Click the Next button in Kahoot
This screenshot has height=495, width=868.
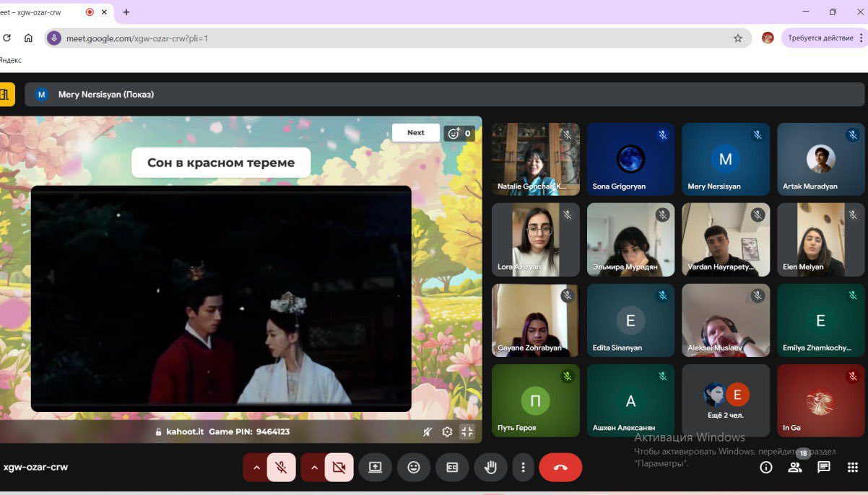[x=415, y=133]
